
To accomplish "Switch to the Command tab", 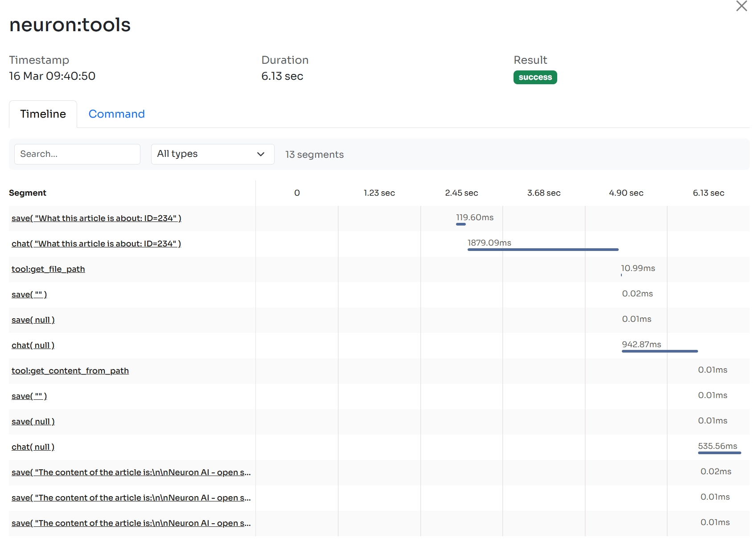I will click(x=116, y=114).
